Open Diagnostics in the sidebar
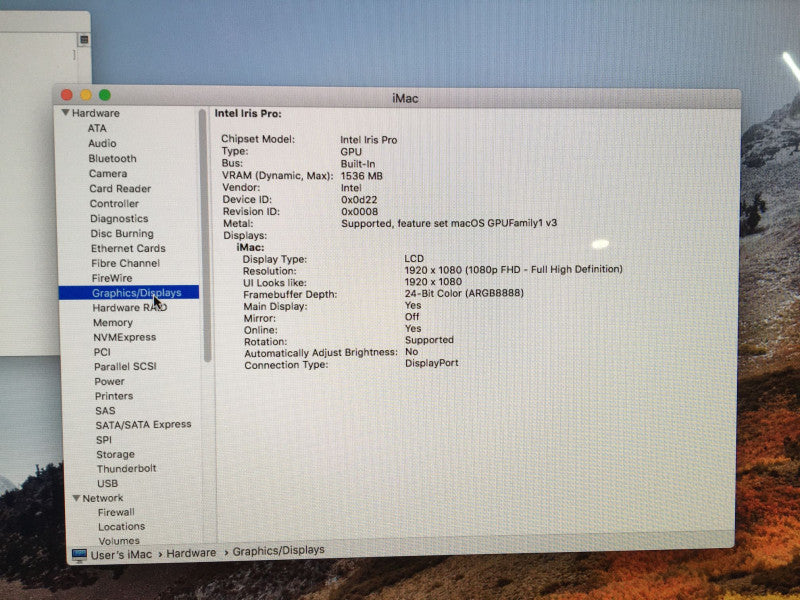The image size is (800, 600). 119,218
